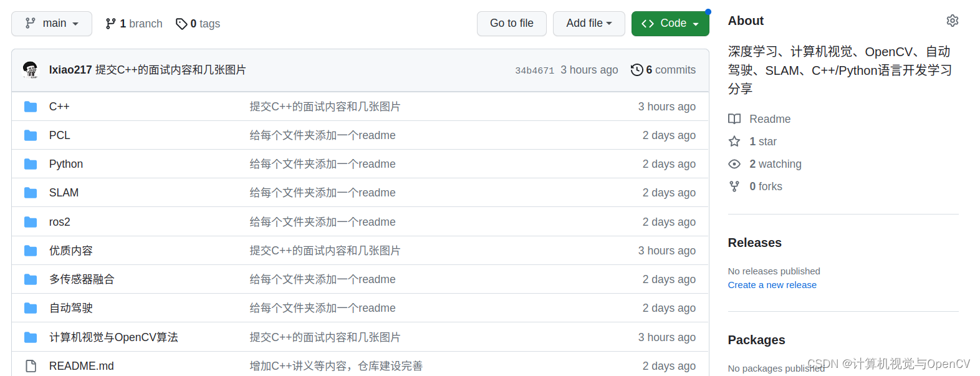Click the folder icon for 多传感器融合

[31, 279]
